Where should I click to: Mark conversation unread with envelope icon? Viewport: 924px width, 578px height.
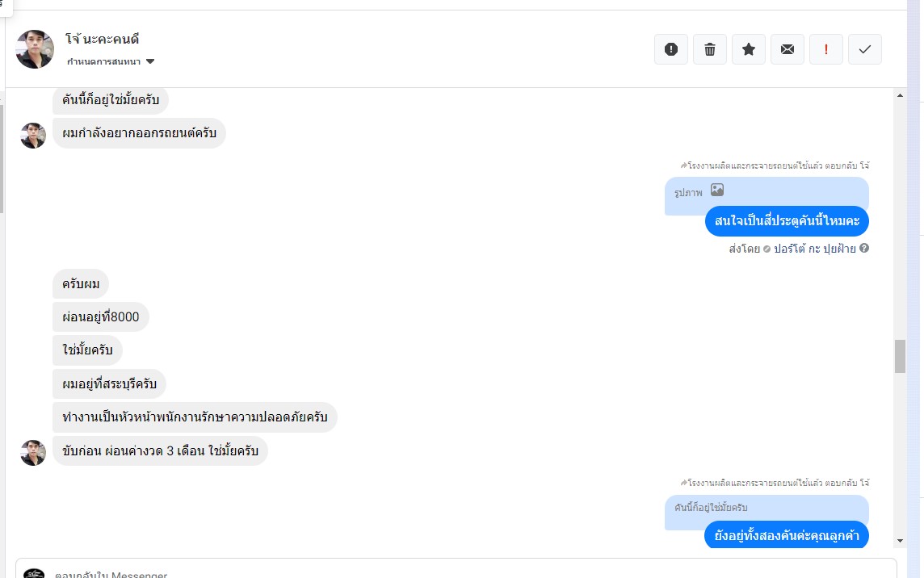pyautogui.click(x=787, y=49)
